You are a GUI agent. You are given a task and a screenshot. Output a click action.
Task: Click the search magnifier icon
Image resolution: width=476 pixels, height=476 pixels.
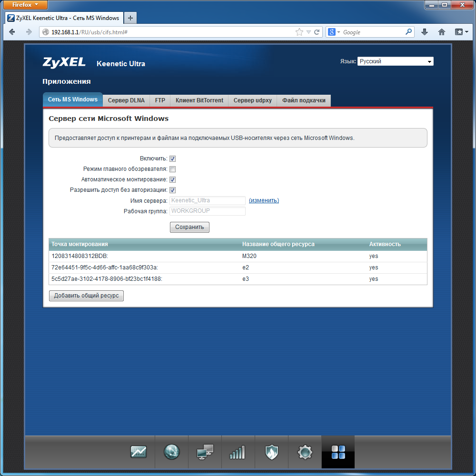coord(408,31)
